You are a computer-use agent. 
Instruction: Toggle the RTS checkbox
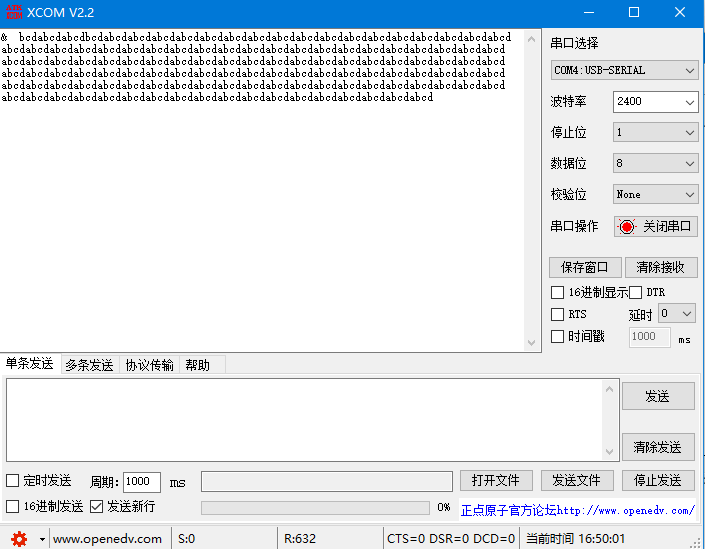pyautogui.click(x=558, y=314)
